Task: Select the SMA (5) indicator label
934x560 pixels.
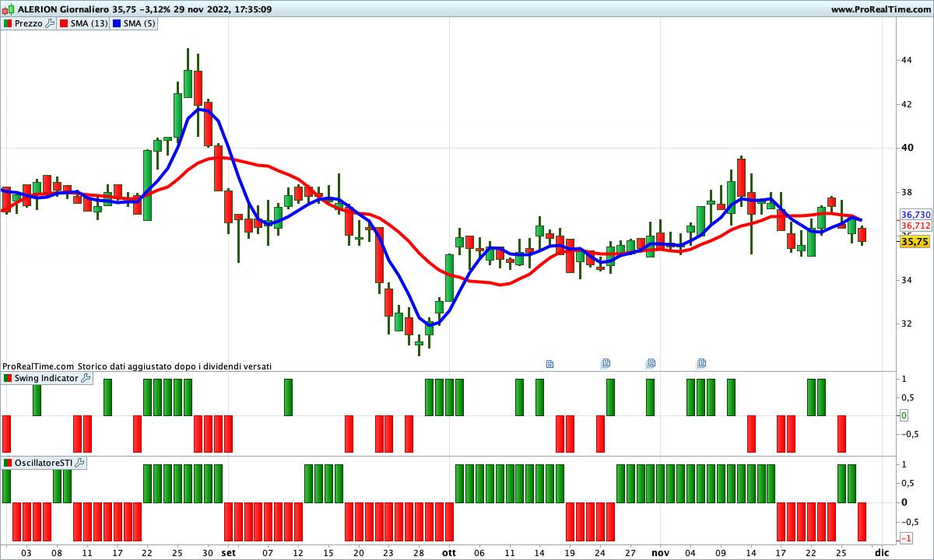Action: pos(139,23)
